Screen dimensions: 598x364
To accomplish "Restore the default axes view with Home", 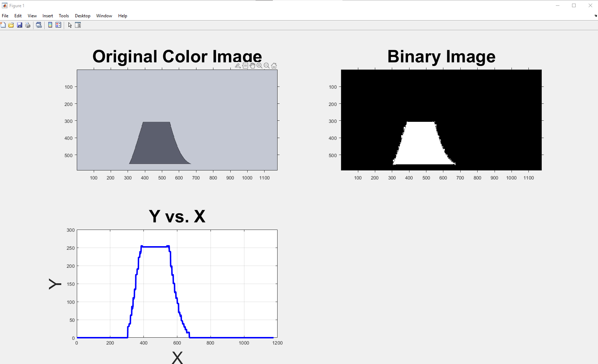I will 274,66.
